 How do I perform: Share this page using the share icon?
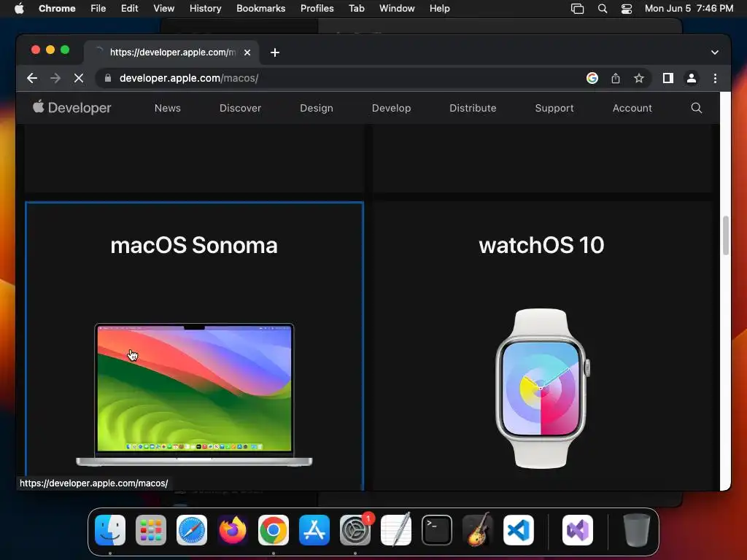(x=616, y=78)
